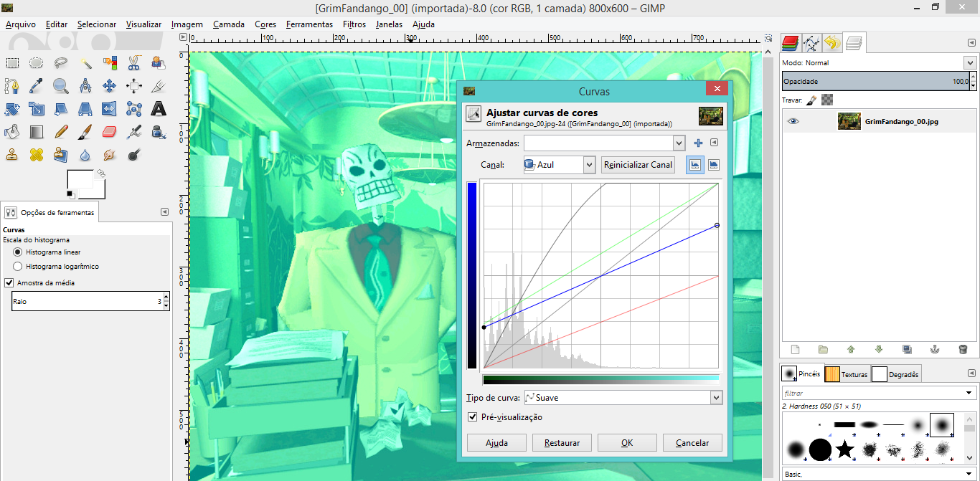Viewport: 980px width, 481px height.
Task: Select the Color Picker eyedropper tool
Action: click(37, 86)
